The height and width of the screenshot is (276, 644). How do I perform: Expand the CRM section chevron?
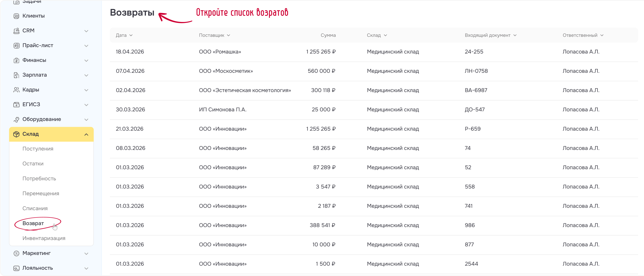(86, 31)
